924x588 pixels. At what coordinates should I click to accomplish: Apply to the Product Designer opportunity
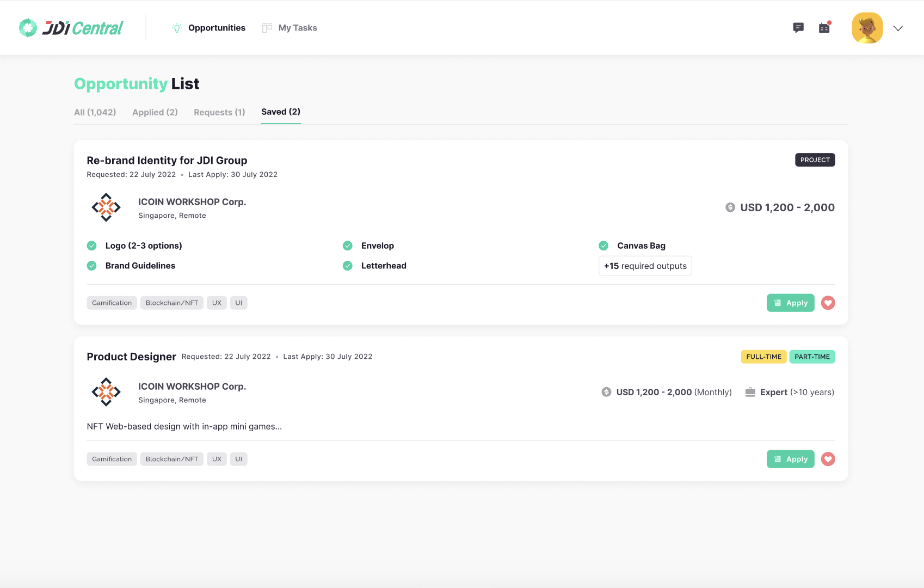tap(790, 459)
